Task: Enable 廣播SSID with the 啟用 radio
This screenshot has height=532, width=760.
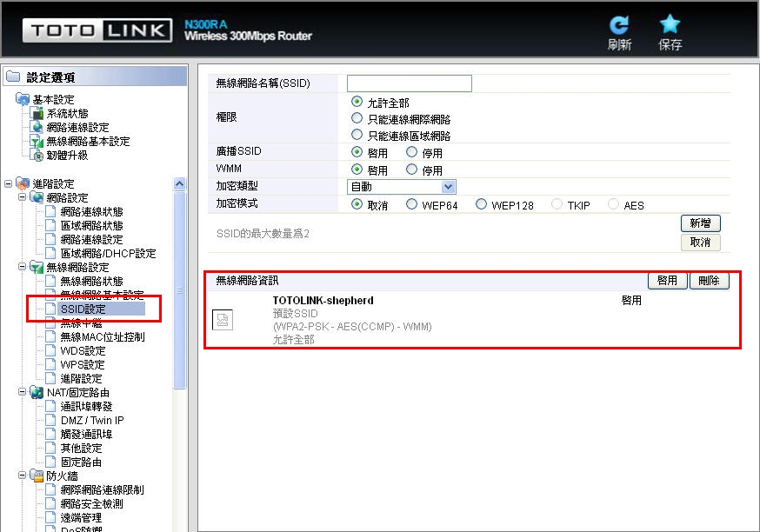Action: click(x=357, y=152)
